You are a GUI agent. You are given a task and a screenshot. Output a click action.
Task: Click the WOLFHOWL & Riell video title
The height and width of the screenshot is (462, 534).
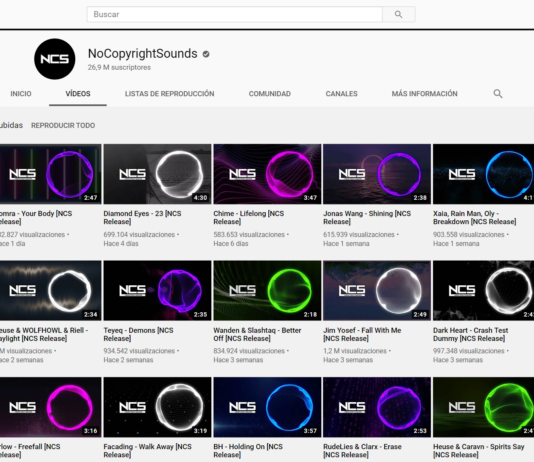pos(44,334)
